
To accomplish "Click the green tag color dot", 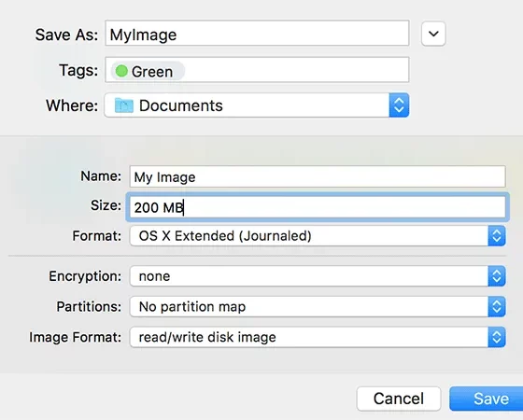I will coord(121,71).
